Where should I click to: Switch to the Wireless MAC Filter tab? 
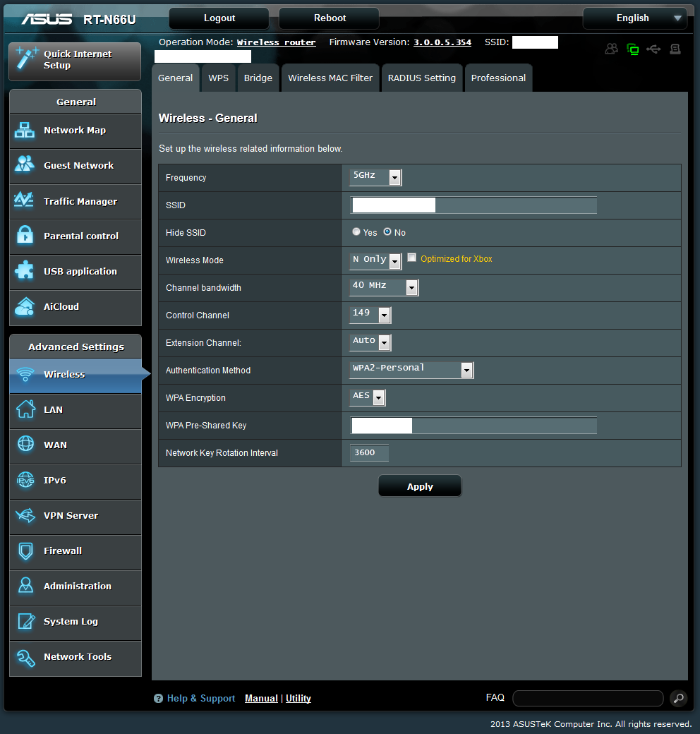pos(330,78)
